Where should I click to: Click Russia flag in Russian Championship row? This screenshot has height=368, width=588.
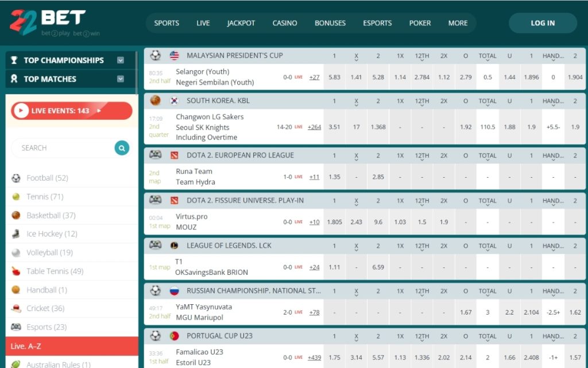coord(175,290)
